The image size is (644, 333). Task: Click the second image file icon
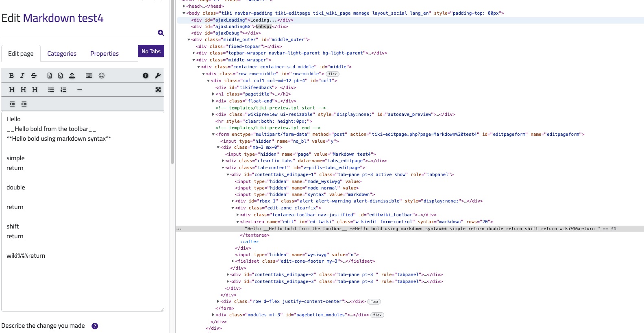tap(61, 76)
